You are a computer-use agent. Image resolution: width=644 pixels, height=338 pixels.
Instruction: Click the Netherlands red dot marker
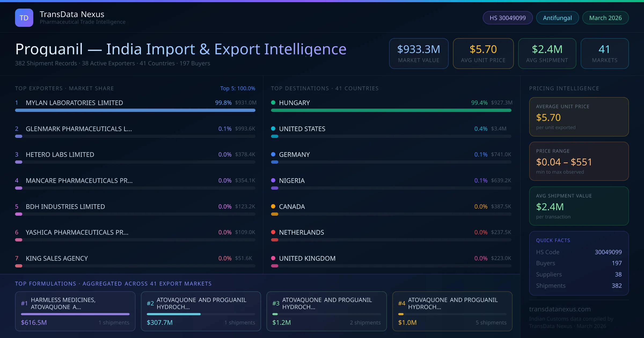[273, 232]
